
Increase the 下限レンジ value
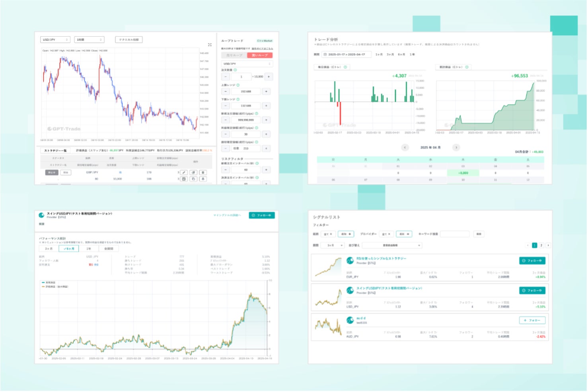266,106
